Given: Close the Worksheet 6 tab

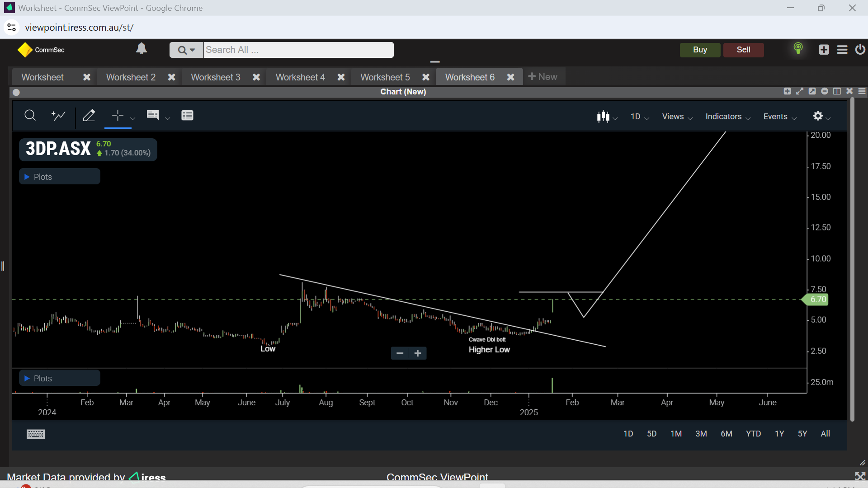Looking at the screenshot, I should 510,77.
